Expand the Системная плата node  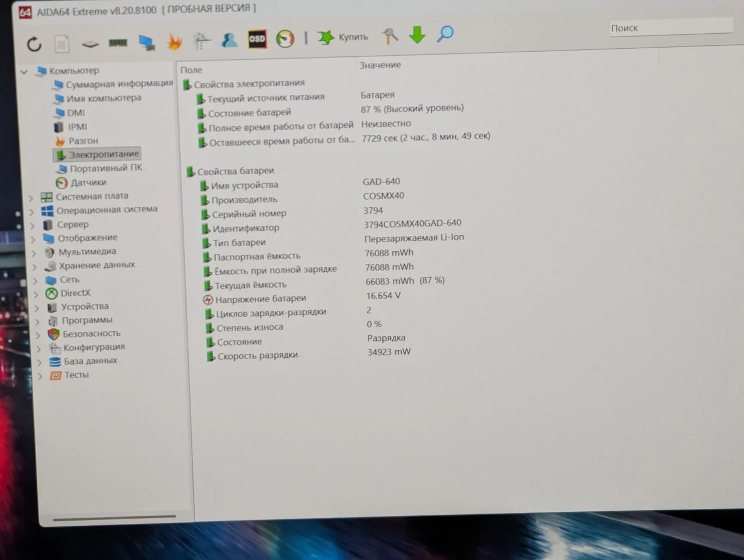coord(31,198)
